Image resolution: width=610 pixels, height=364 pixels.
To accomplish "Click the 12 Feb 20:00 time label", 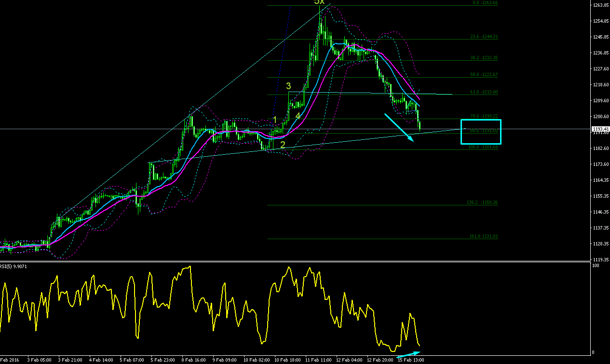I will pos(380,360).
